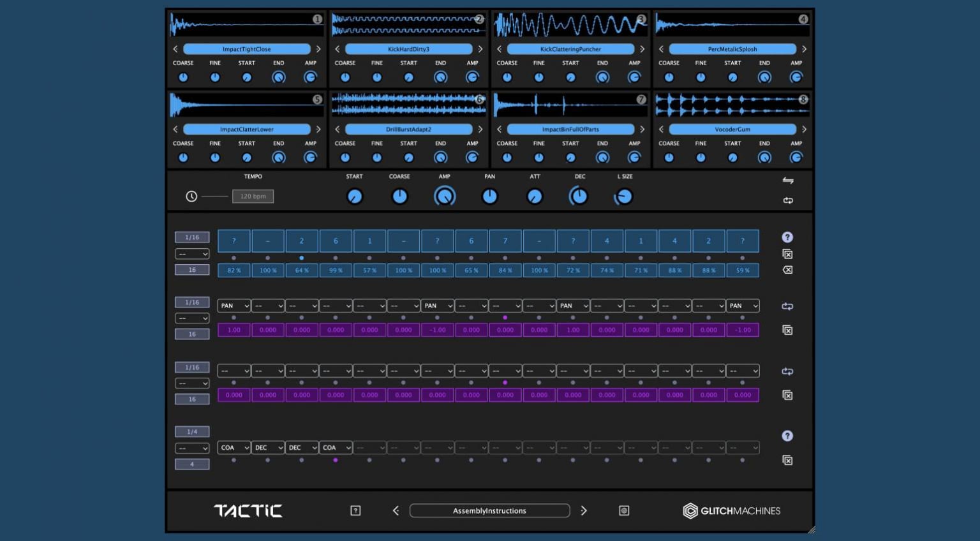980x541 pixels.
Task: Toggle loop icon beside the PAN dropdown row
Action: point(787,306)
